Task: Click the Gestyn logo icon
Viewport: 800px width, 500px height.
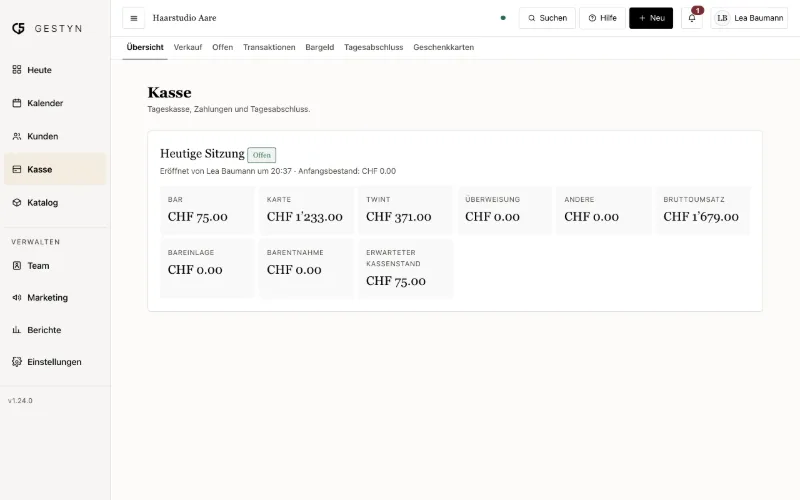Action: 18,29
